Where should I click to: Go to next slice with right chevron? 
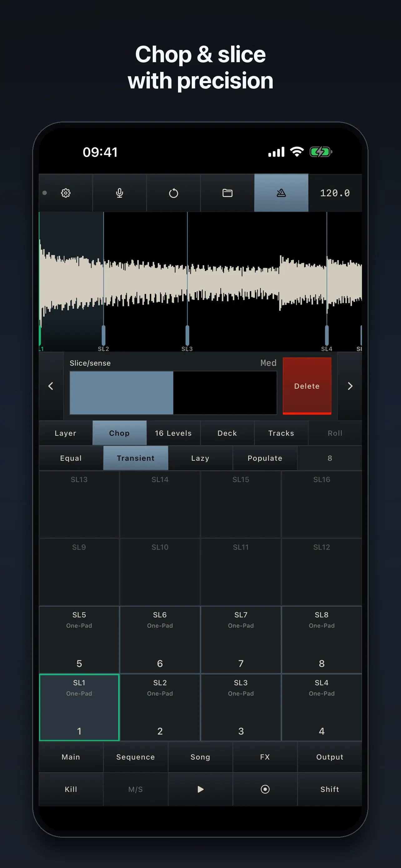click(350, 386)
